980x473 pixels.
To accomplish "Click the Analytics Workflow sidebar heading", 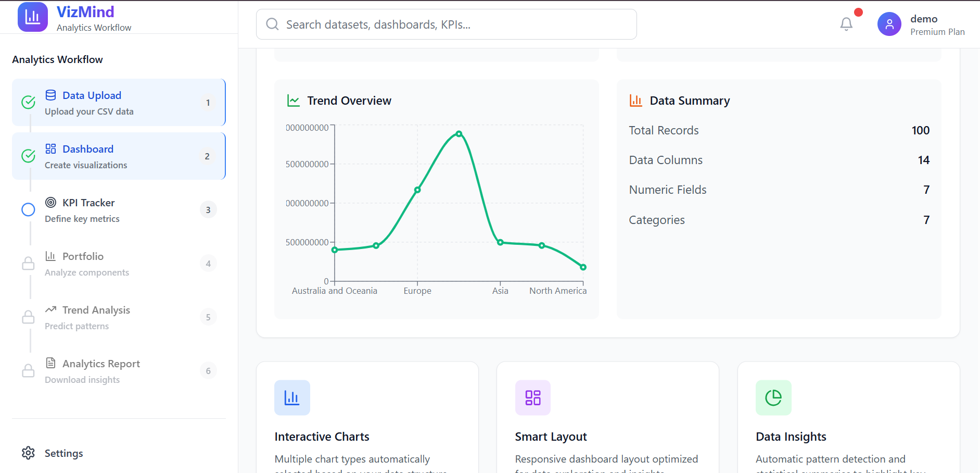I will [57, 59].
